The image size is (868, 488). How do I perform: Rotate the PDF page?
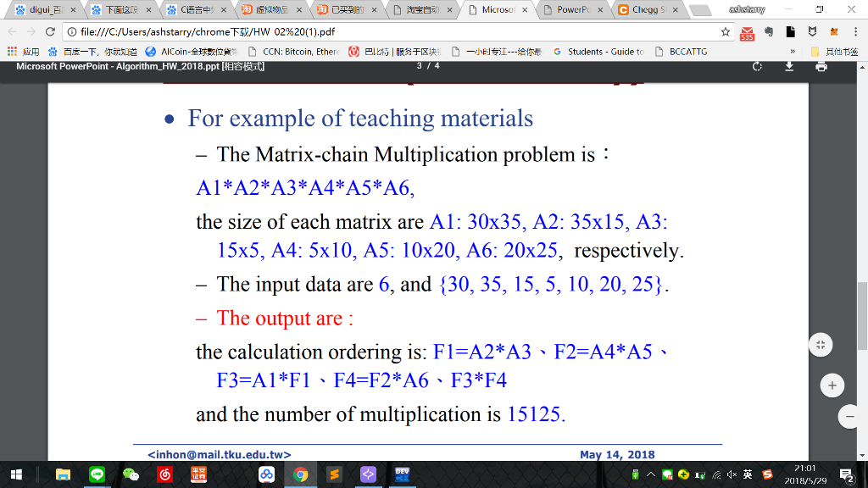[x=757, y=65]
